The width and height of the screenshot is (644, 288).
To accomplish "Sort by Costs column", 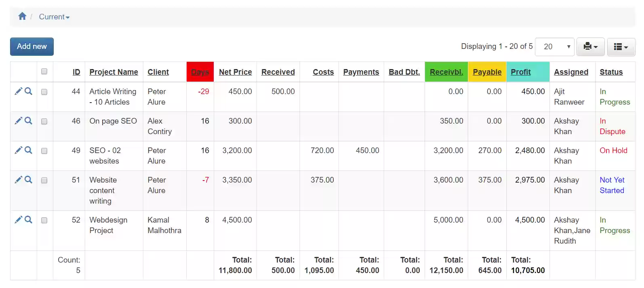I will click(323, 72).
